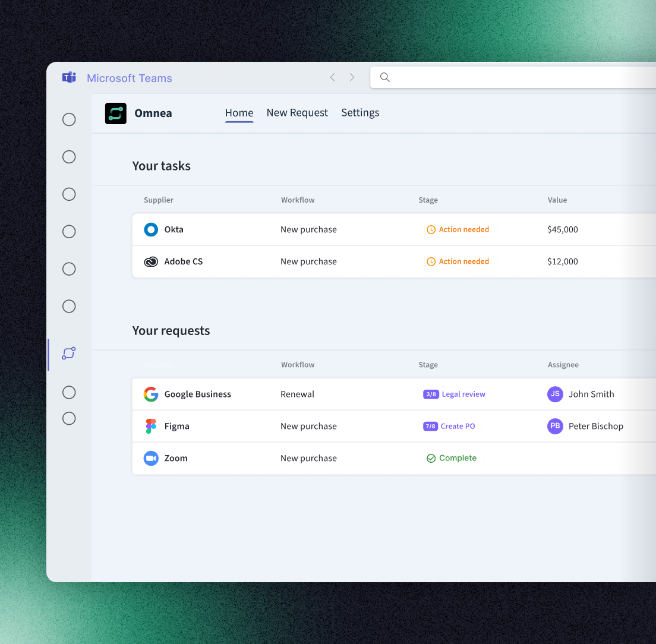
Task: Open the New Request tab
Action: coord(297,113)
